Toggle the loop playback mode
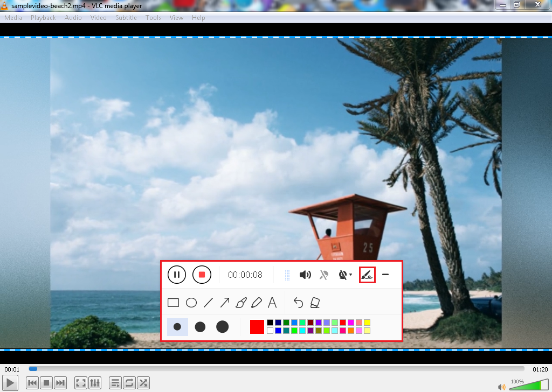The image size is (552, 392). coord(129,383)
